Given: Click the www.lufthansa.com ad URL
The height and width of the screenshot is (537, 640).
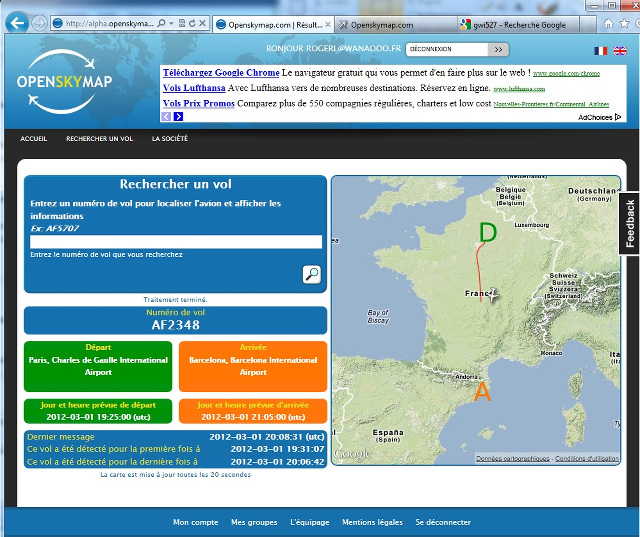Looking at the screenshot, I should pos(519,89).
